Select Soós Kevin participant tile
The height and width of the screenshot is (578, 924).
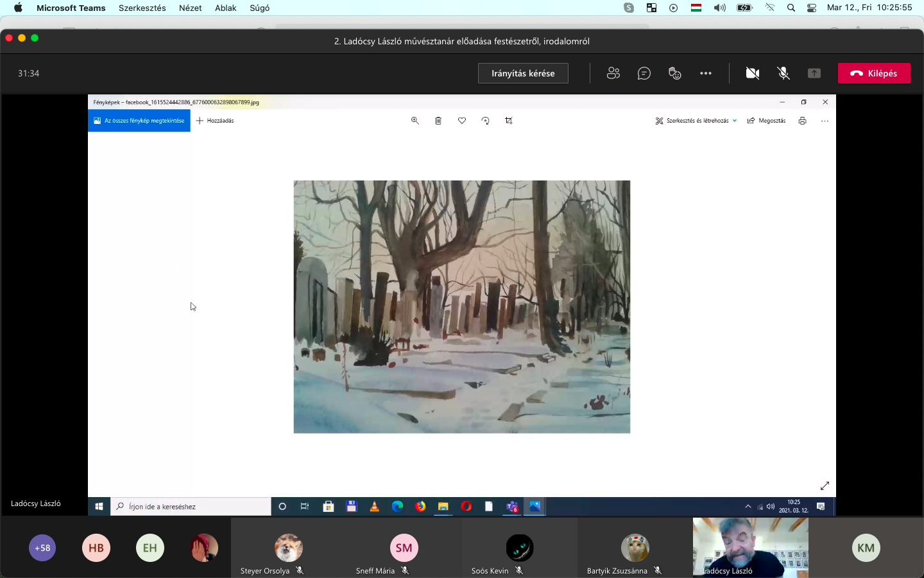[x=520, y=548]
